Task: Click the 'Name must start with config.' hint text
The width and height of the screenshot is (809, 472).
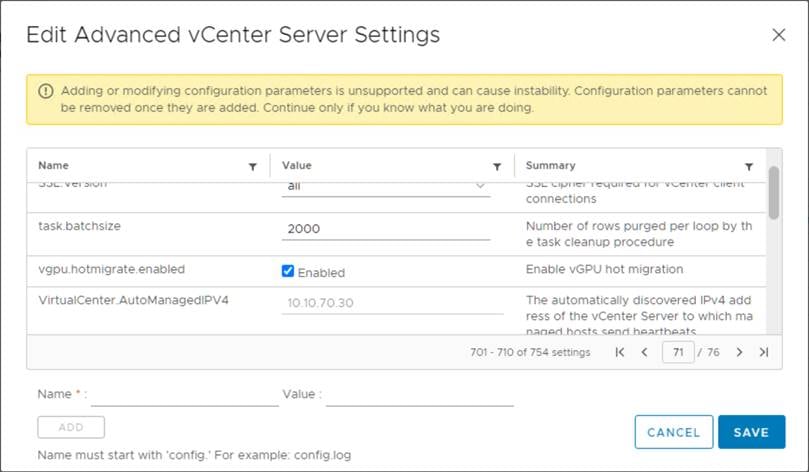Action: [x=195, y=455]
